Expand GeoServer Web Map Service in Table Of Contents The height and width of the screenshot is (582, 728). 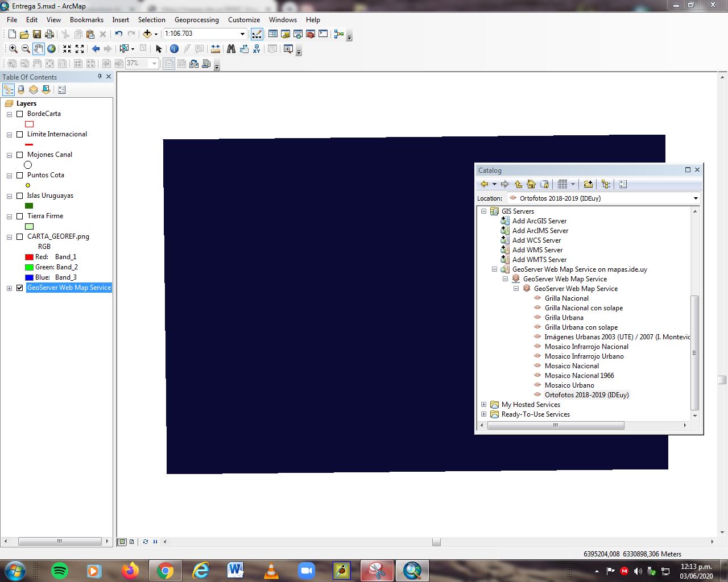9,288
